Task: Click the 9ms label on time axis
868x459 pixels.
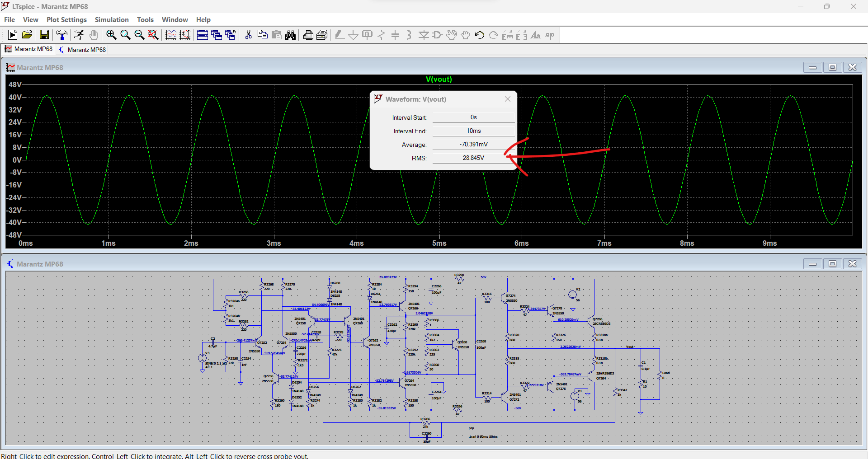Action: click(770, 243)
